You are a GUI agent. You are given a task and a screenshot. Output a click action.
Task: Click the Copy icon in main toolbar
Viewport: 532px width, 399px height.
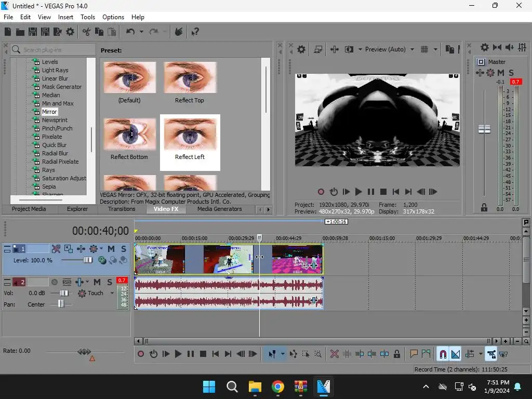tap(99, 32)
